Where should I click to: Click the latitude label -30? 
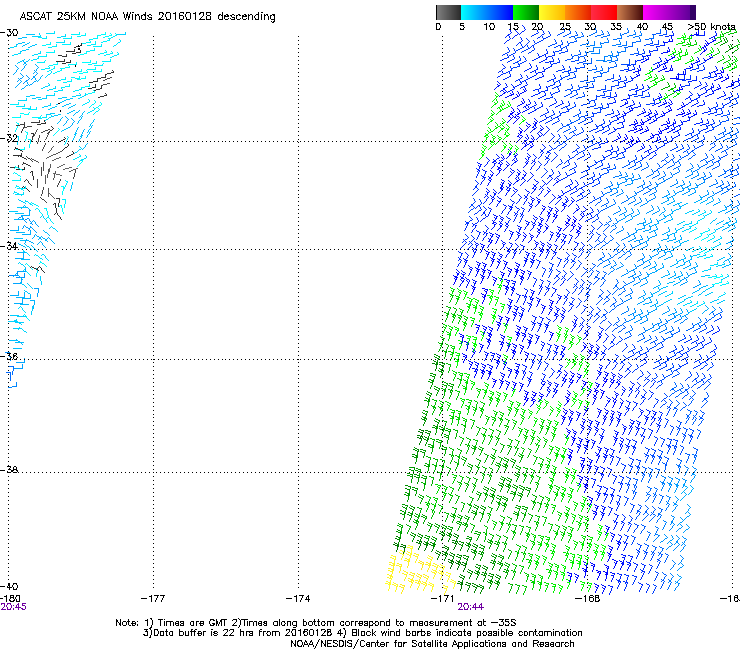point(9,33)
